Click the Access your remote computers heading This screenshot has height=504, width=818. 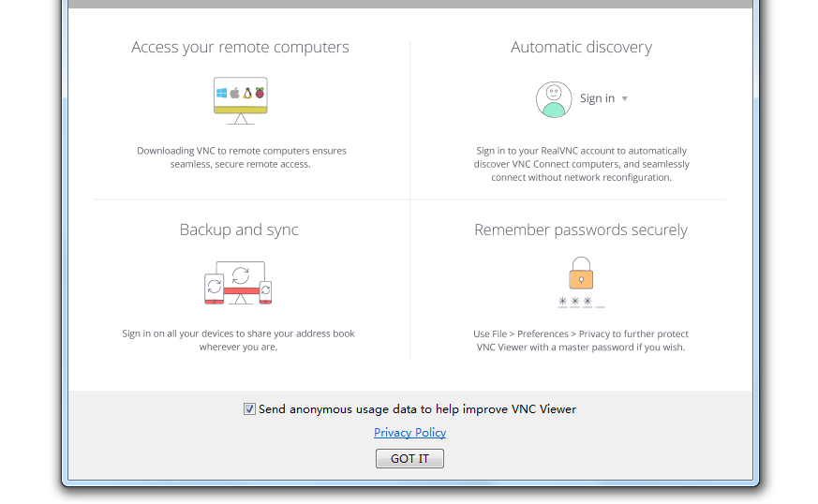[x=240, y=47]
